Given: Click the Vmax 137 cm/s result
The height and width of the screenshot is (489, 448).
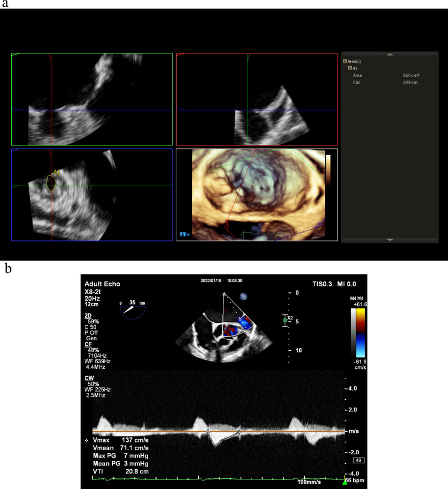Looking at the screenshot, I should point(121,440).
